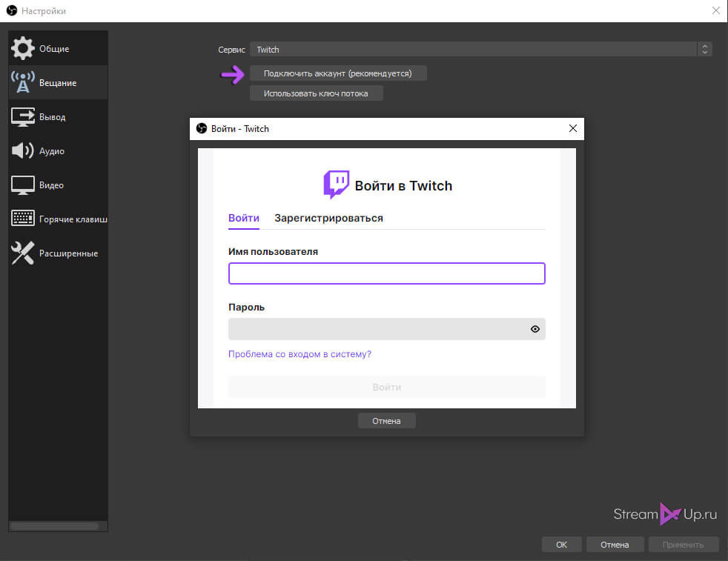This screenshot has height=561, width=728.
Task: Open the Расширенные tools icon
Action: coord(23,253)
